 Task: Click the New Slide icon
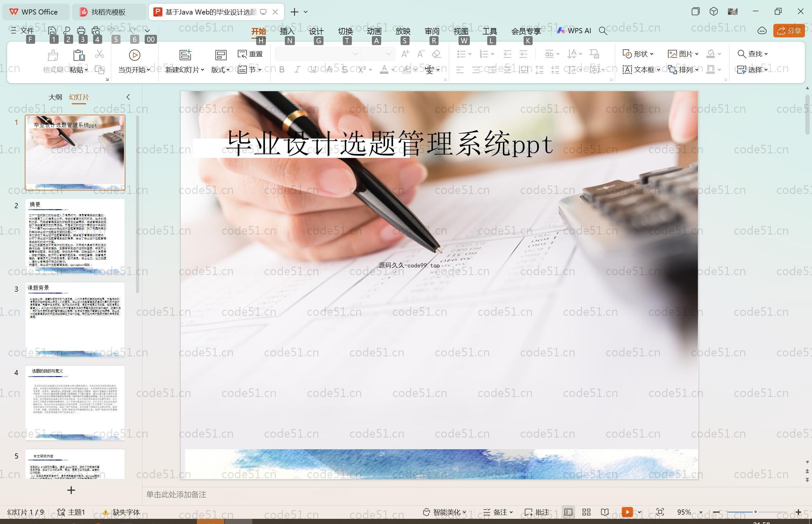click(x=185, y=55)
